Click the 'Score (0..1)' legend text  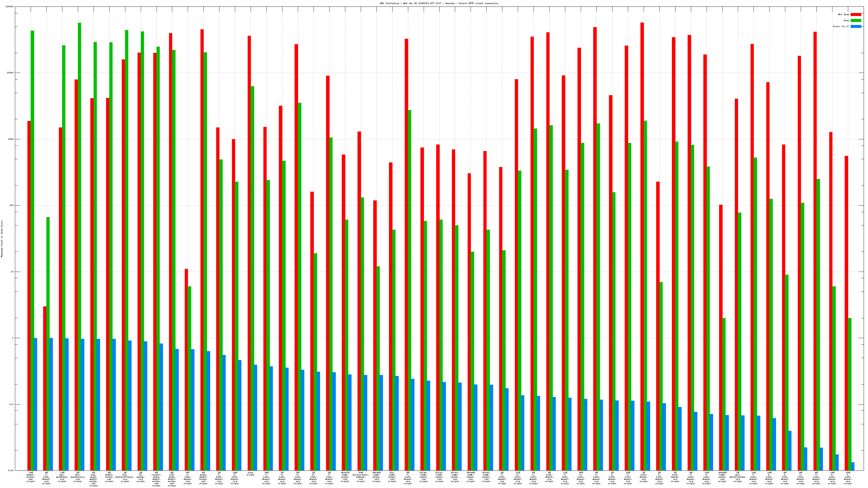coord(841,26)
